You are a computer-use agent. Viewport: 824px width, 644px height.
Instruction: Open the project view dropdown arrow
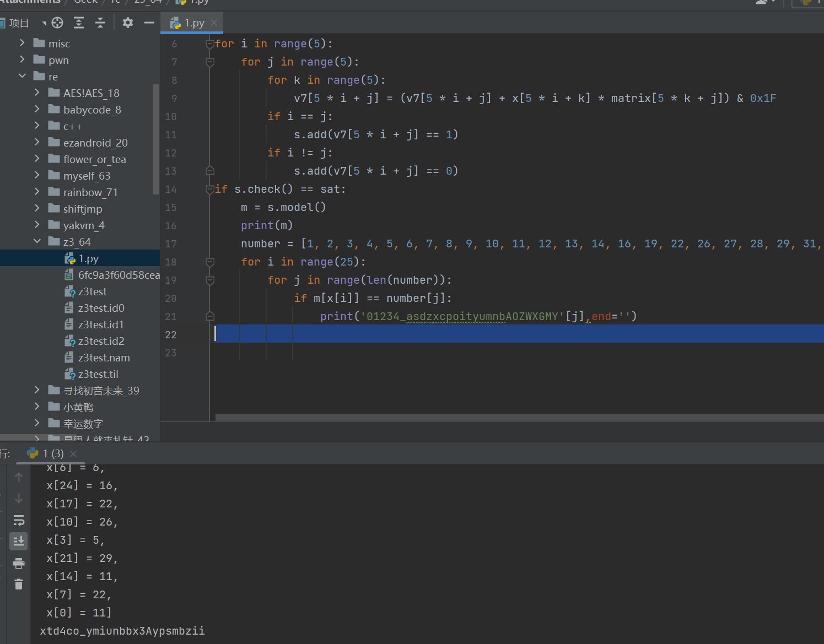coord(44,23)
